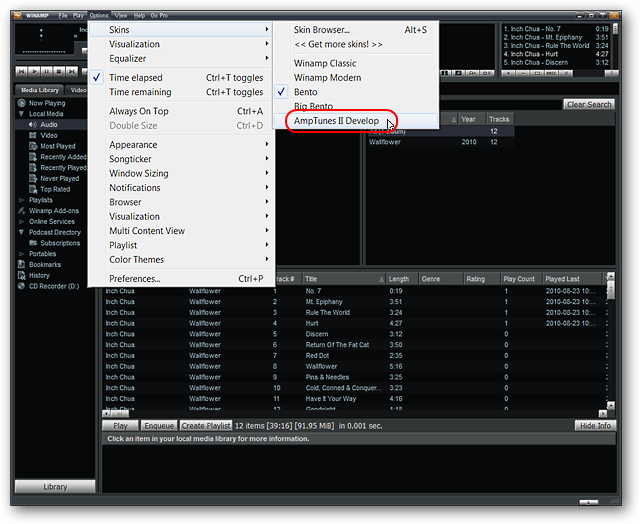Viewport: 640px width, 524px height.
Task: Select AmpTunes II Develop skin
Action: click(x=356, y=121)
